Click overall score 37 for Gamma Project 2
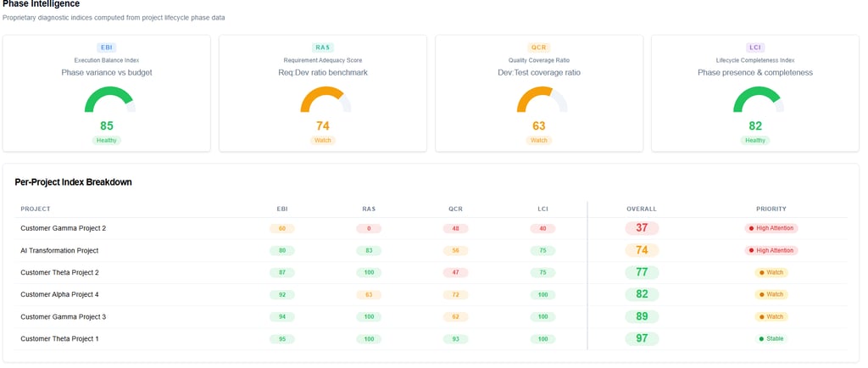Image resolution: width=868 pixels, height=368 pixels. (x=642, y=228)
